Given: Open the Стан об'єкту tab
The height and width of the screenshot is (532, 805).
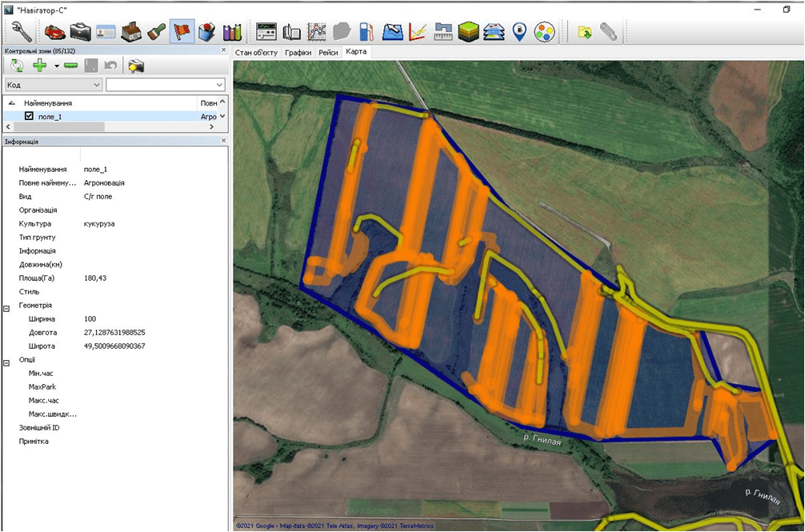Looking at the screenshot, I should pyautogui.click(x=256, y=52).
